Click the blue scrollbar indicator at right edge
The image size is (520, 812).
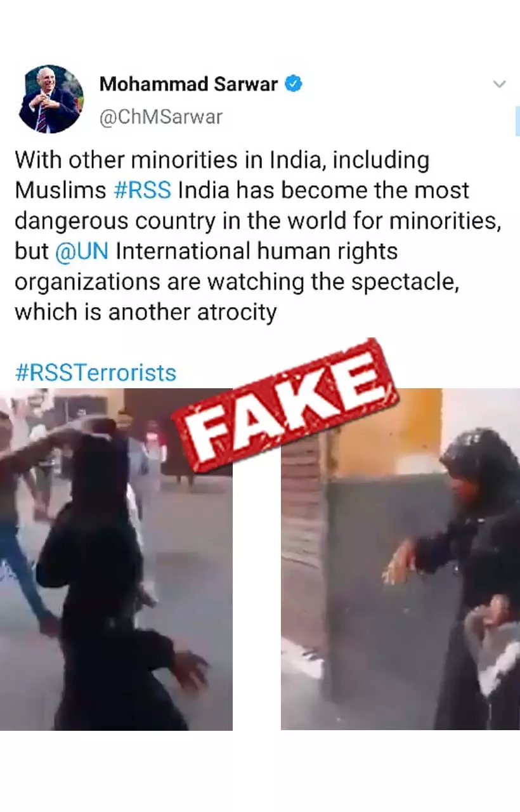(x=517, y=121)
